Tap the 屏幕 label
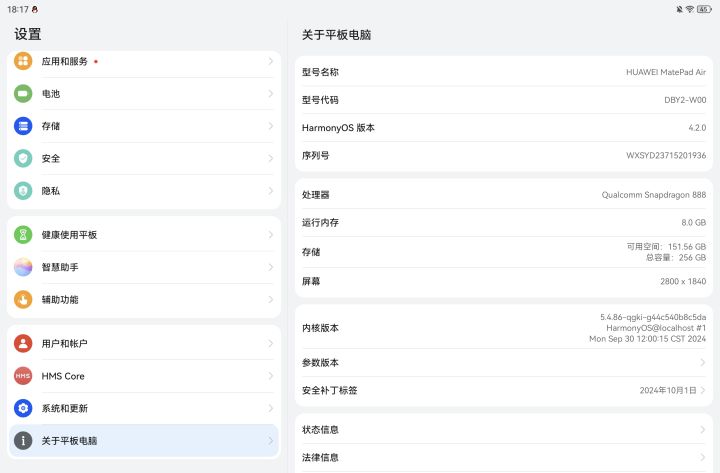This screenshot has height=473, width=720. click(311, 282)
